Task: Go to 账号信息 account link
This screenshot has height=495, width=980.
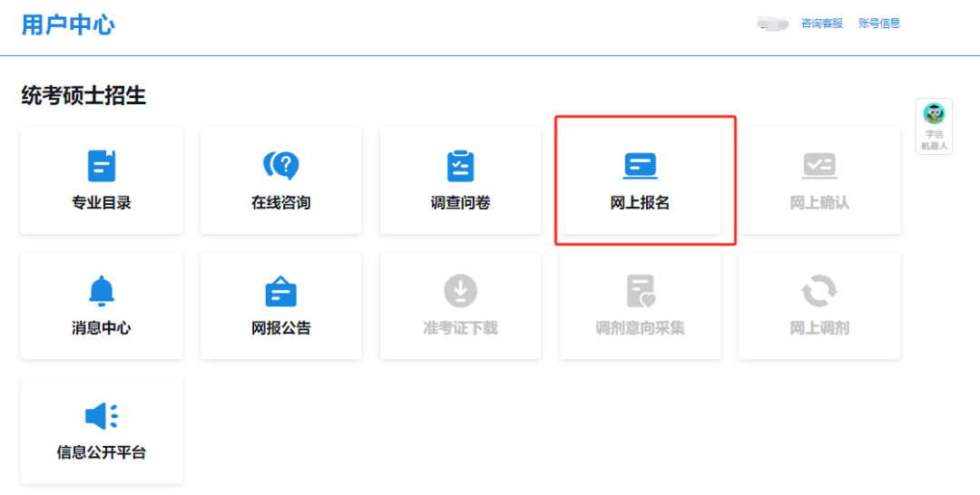Action: pyautogui.click(x=879, y=24)
